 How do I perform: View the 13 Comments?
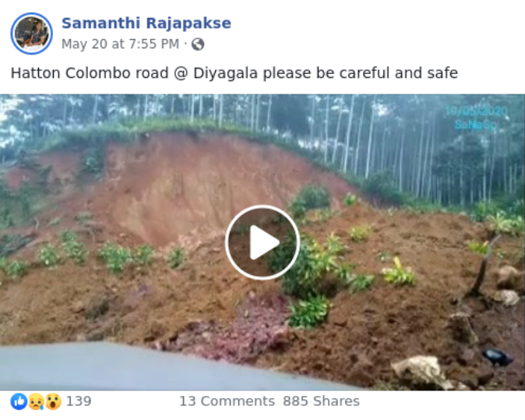pos(227,401)
